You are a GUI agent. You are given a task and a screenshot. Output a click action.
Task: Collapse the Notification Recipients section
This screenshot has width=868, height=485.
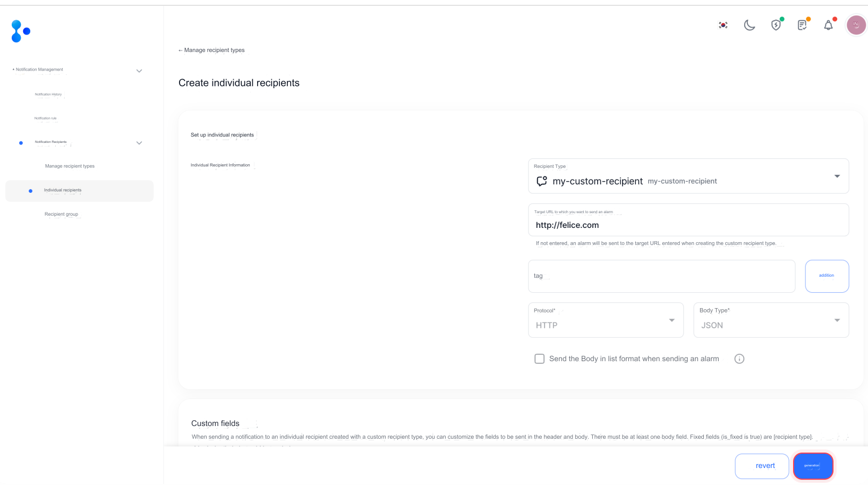(x=139, y=142)
